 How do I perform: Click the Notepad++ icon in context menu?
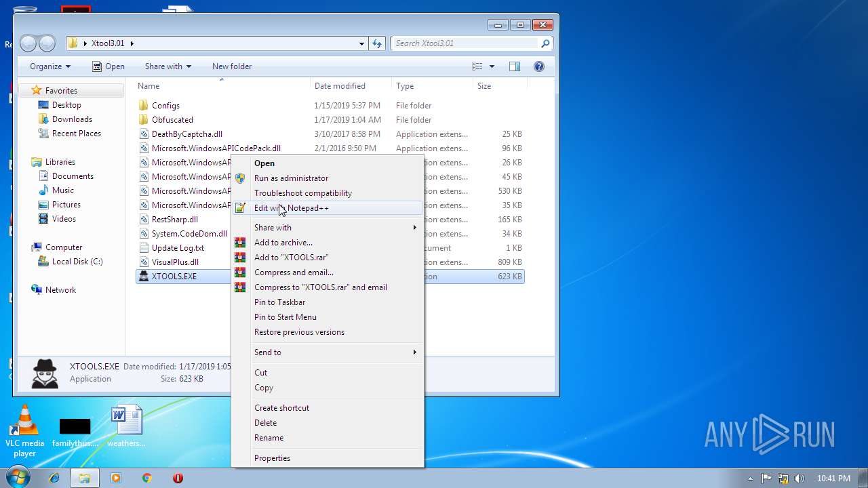tap(240, 208)
